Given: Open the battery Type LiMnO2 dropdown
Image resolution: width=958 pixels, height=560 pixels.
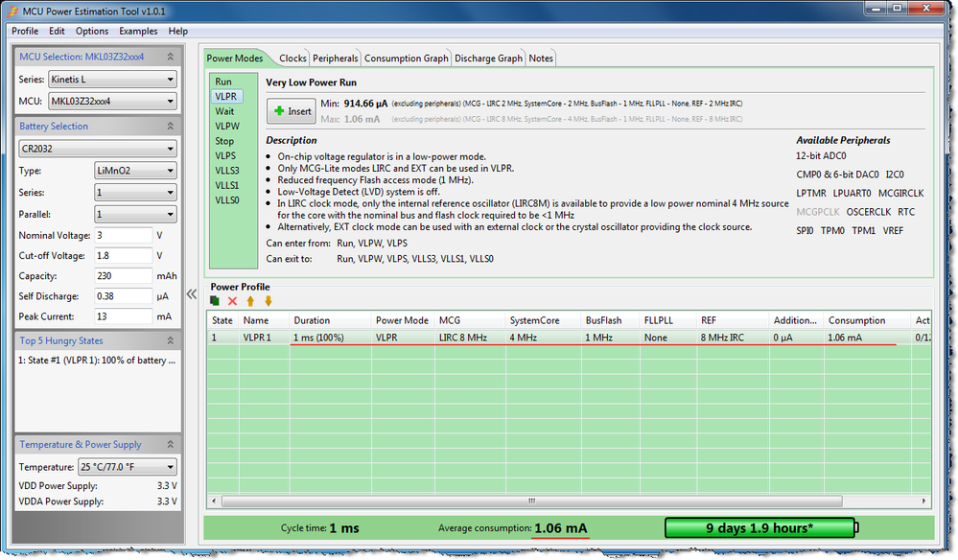Looking at the screenshot, I should 135,171.
